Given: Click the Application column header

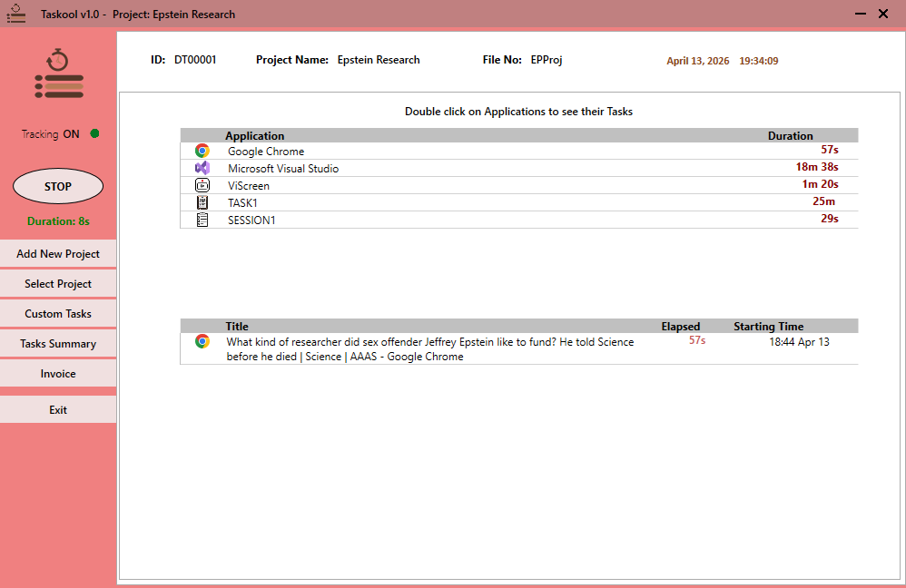Looking at the screenshot, I should [254, 135].
